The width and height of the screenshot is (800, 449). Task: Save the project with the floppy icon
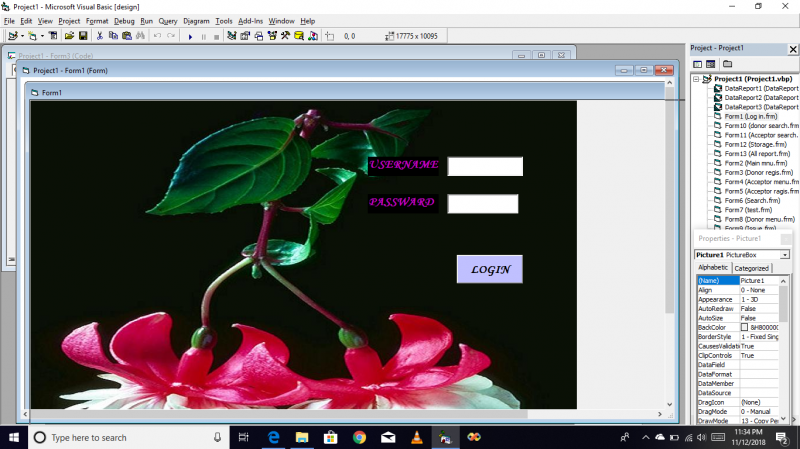pos(83,36)
